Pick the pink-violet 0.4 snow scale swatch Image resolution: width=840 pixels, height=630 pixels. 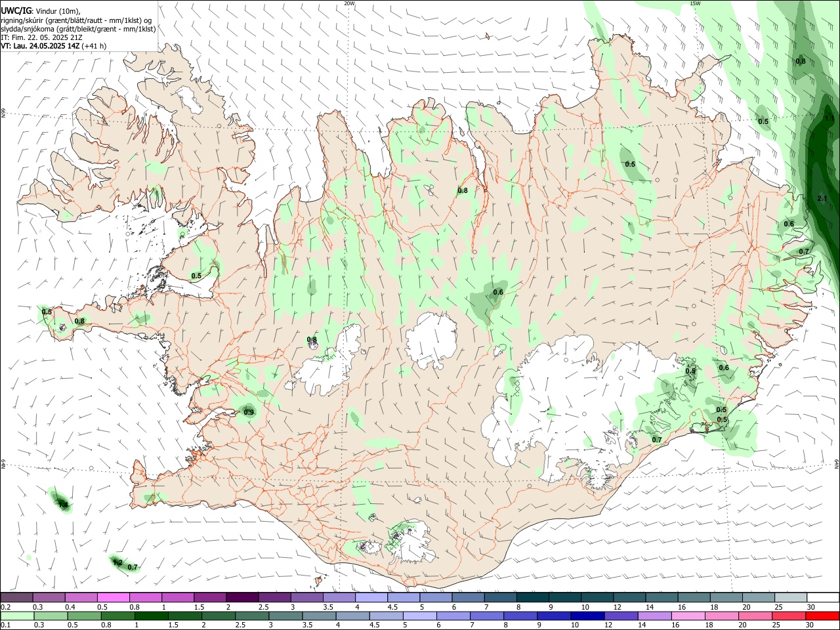point(81,597)
